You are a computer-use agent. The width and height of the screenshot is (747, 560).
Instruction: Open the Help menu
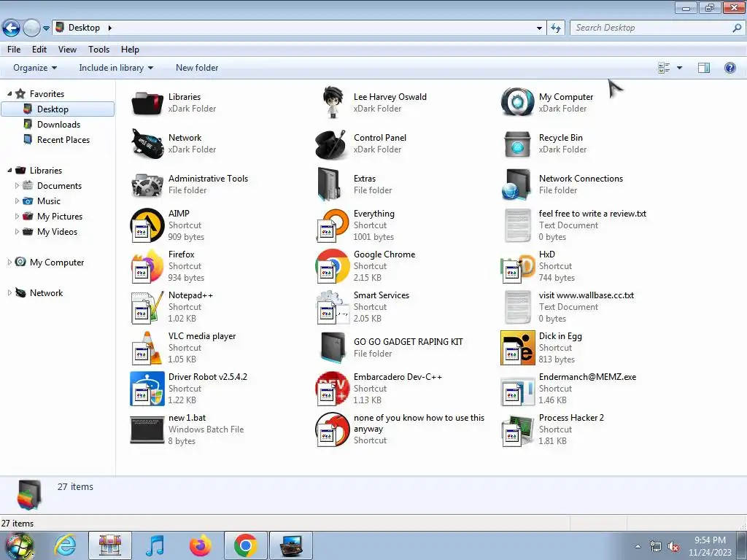[130, 50]
